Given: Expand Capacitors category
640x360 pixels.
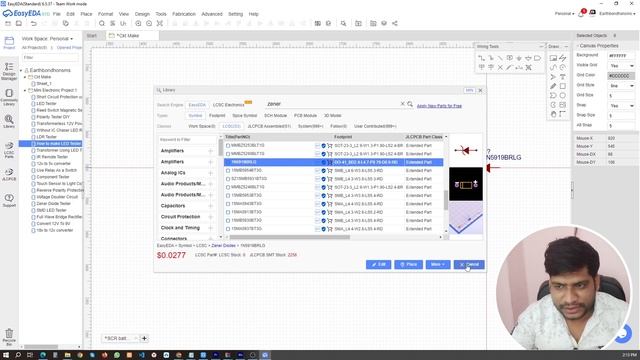Looking at the screenshot, I should [x=211, y=206].
